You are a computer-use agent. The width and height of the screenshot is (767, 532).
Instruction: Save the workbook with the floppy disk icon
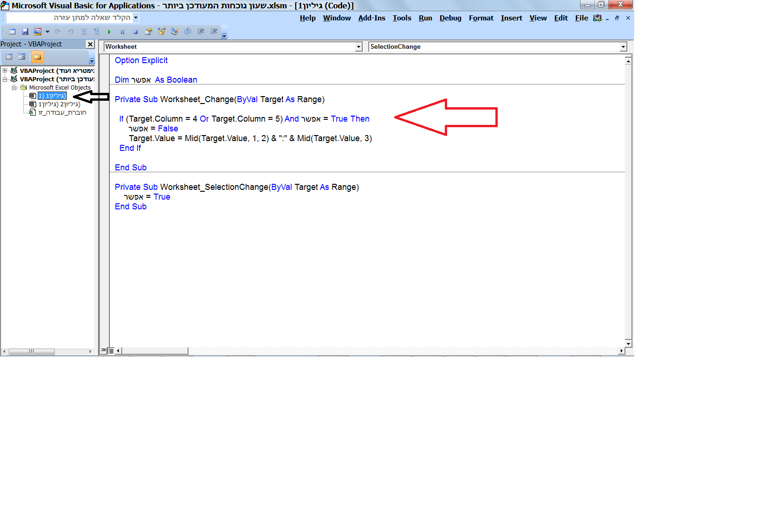(25, 32)
